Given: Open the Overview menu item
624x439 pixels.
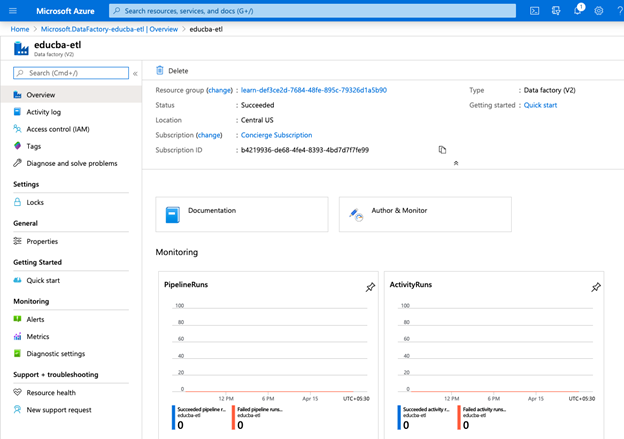Looking at the screenshot, I should click(x=71, y=95).
